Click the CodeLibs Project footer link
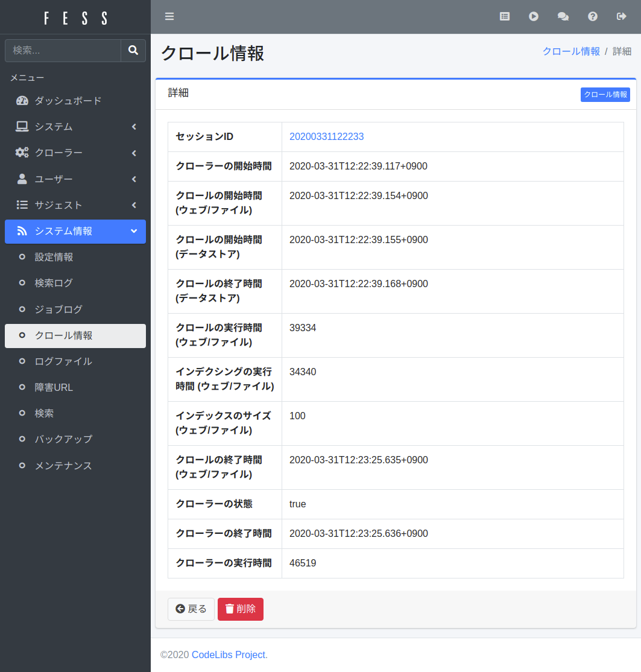 point(228,655)
